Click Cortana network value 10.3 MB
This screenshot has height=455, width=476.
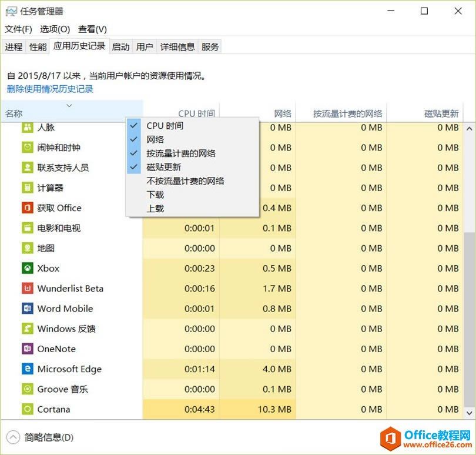274,409
